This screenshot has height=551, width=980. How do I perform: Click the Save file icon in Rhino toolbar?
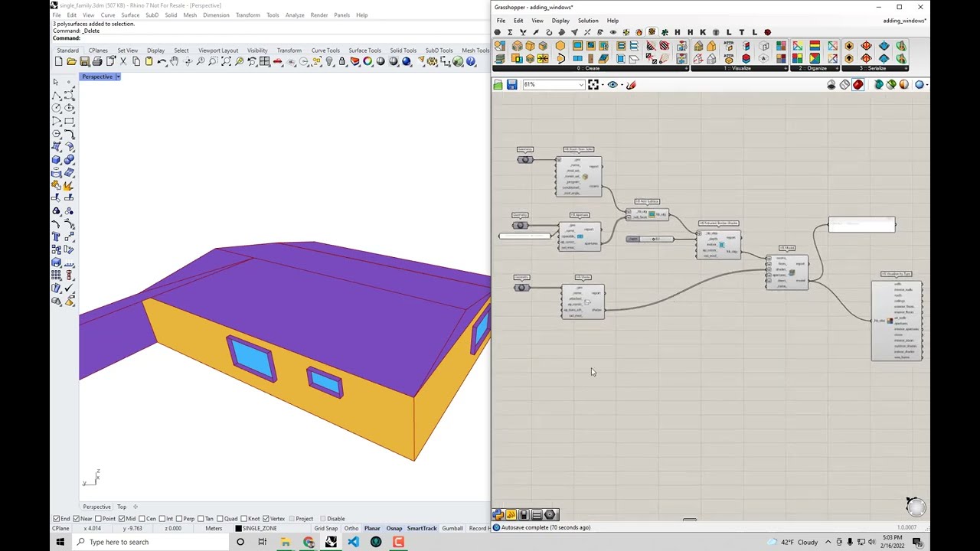pos(84,62)
